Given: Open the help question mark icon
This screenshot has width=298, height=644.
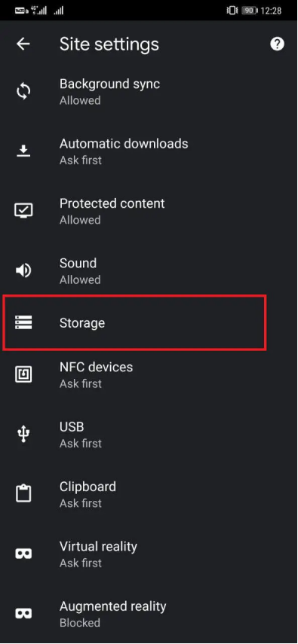Looking at the screenshot, I should click(x=277, y=44).
